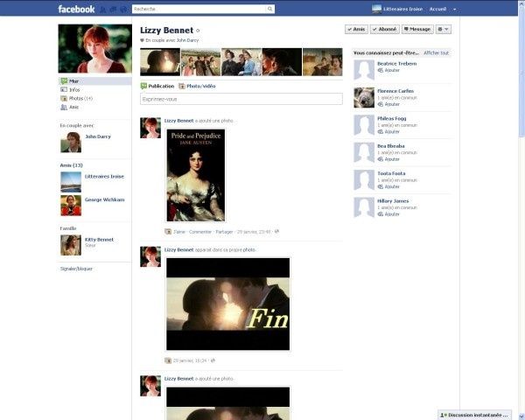Click the 29 janvier timestamp under Fin photo
Screen dimensions: 525x420
(x=190, y=360)
